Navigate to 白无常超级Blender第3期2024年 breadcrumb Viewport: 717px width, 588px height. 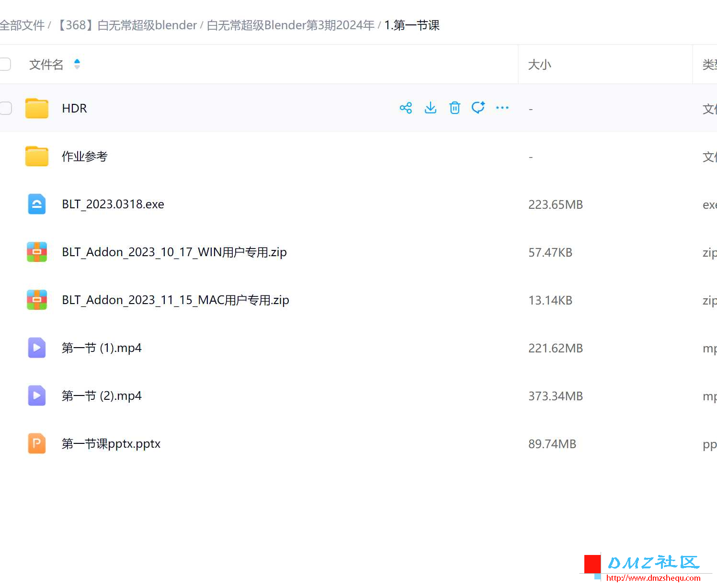[290, 25]
